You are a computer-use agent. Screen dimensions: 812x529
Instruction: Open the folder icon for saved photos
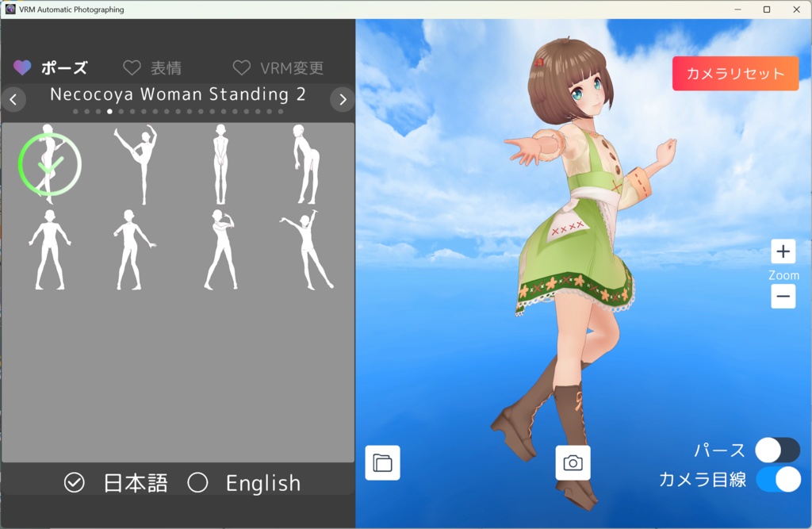click(382, 463)
